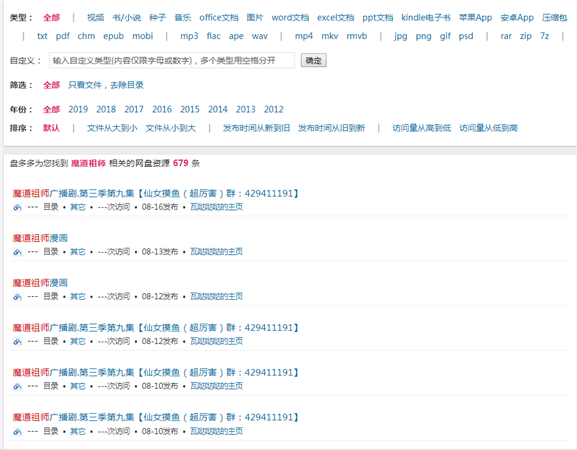Choose word文档 type filter
Image resolution: width=577 pixels, height=450 pixels.
(x=290, y=18)
